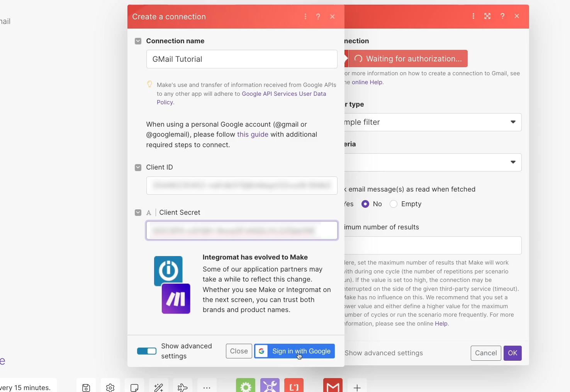Click the save scenario icon

tap(86, 387)
